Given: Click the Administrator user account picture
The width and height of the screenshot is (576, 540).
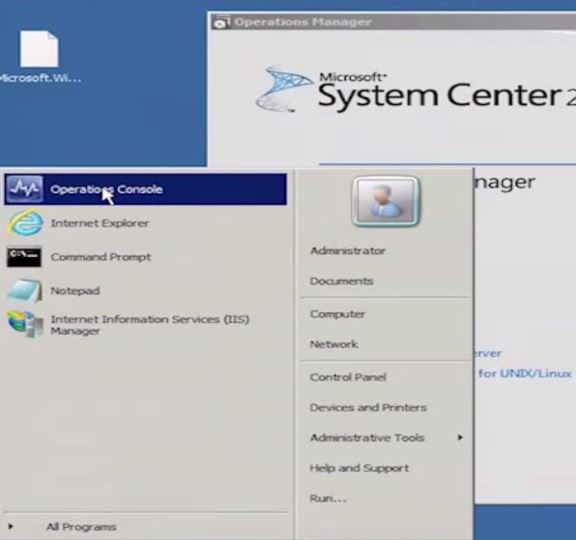Looking at the screenshot, I should pyautogui.click(x=385, y=201).
